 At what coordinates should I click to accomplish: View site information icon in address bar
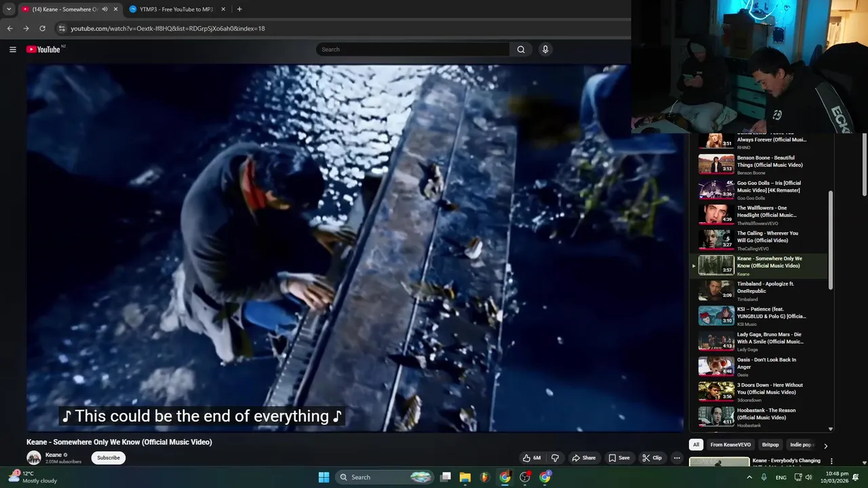click(x=62, y=28)
